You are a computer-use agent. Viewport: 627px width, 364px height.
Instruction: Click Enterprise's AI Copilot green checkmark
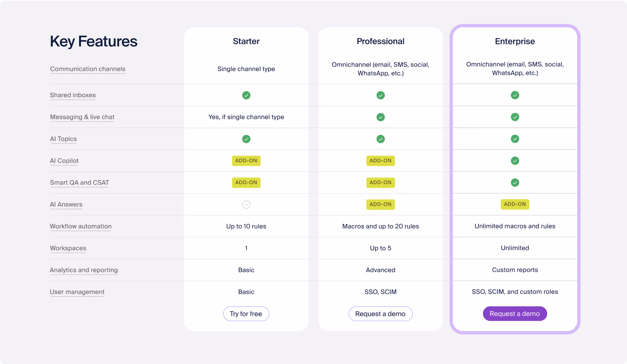[x=515, y=161]
